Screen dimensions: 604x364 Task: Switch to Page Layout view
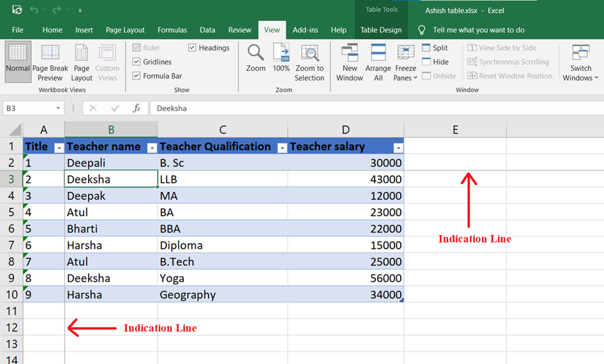click(x=82, y=62)
